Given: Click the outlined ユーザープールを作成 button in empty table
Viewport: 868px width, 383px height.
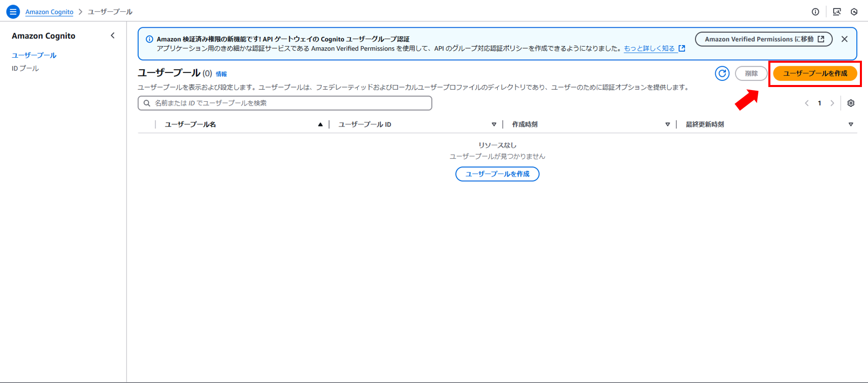Looking at the screenshot, I should [x=497, y=174].
